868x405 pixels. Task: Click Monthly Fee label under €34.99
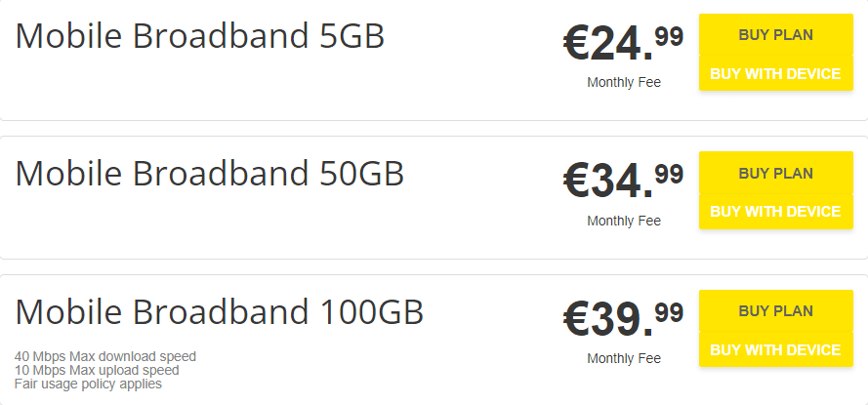(x=624, y=221)
